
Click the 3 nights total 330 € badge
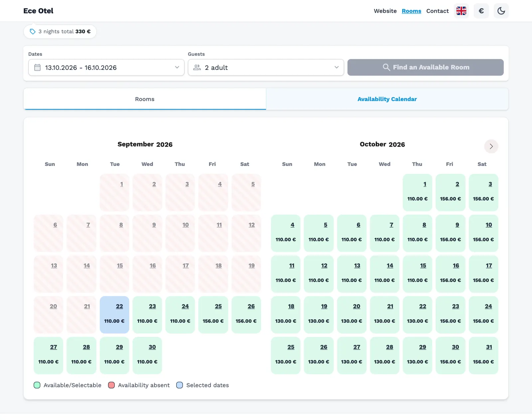click(60, 32)
